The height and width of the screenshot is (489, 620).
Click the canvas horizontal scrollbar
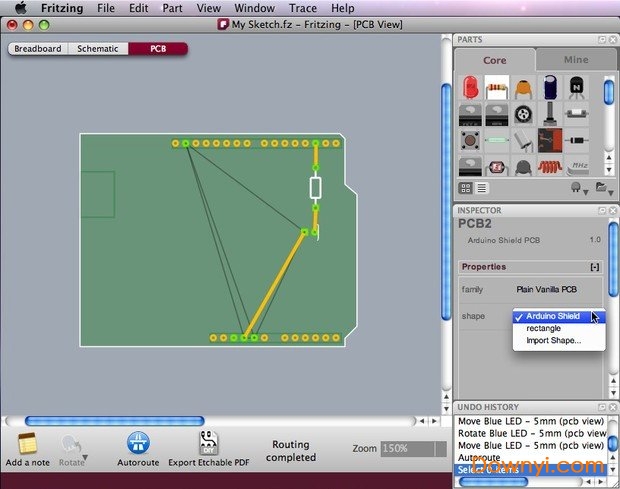(114, 421)
